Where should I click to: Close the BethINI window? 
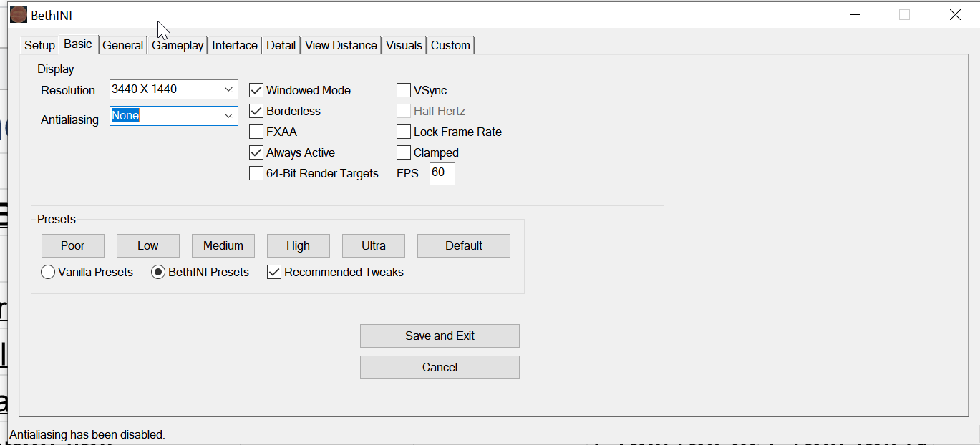click(955, 15)
